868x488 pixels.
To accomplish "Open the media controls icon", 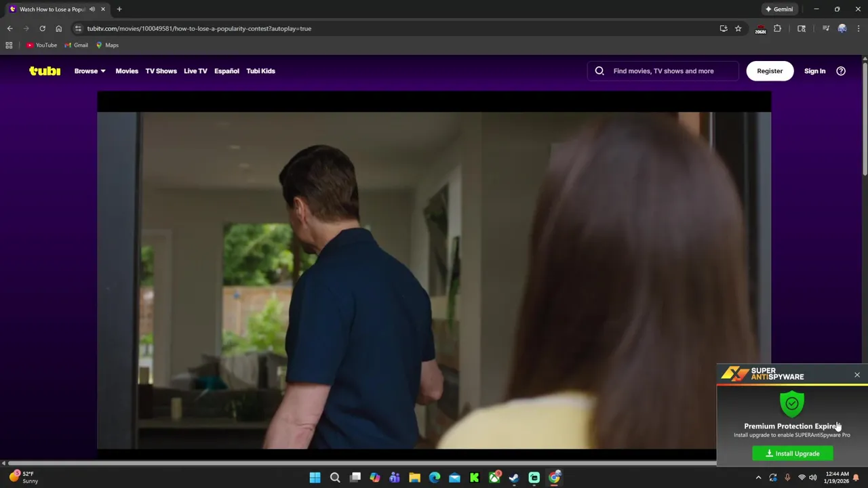I will [825, 28].
